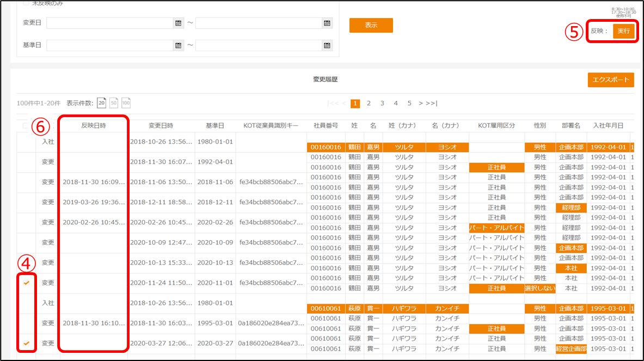Go to page 2 of results
Image resolution: width=644 pixels, height=361 pixels.
[x=369, y=103]
